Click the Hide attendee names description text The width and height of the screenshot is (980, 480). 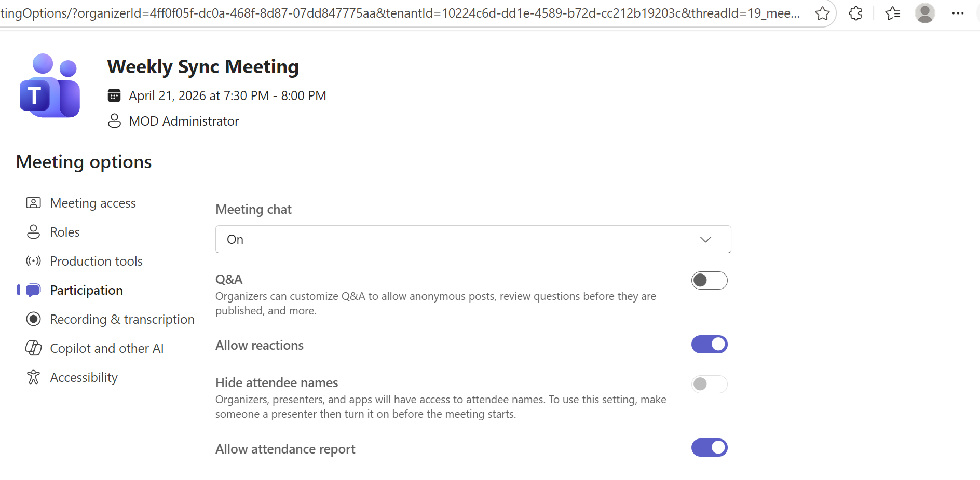point(441,407)
